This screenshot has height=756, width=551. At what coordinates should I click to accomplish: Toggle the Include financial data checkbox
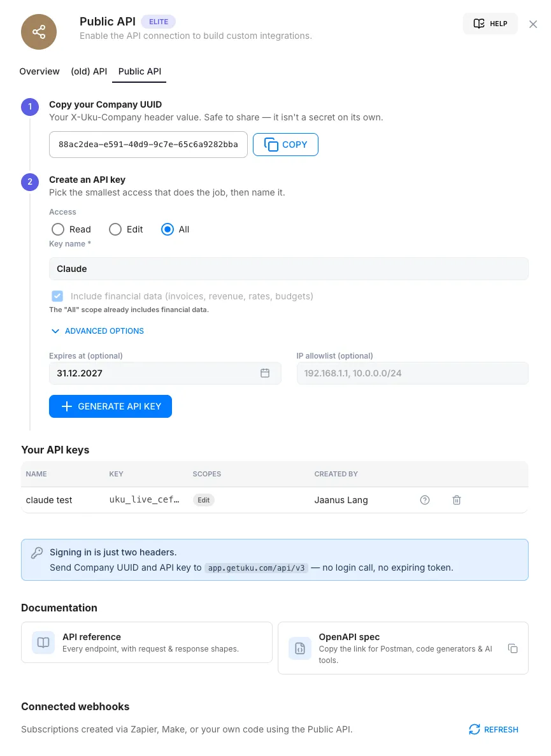click(57, 296)
